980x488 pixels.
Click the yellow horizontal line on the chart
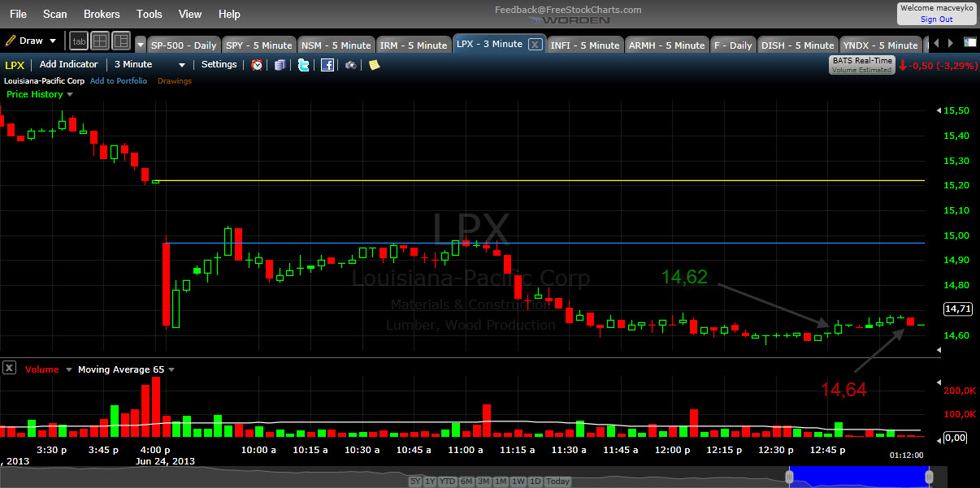pos(539,180)
